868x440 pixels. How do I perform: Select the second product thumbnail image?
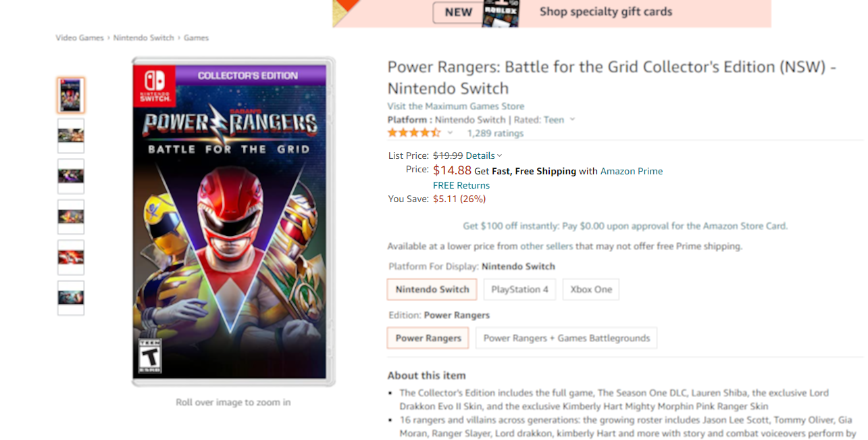click(71, 135)
